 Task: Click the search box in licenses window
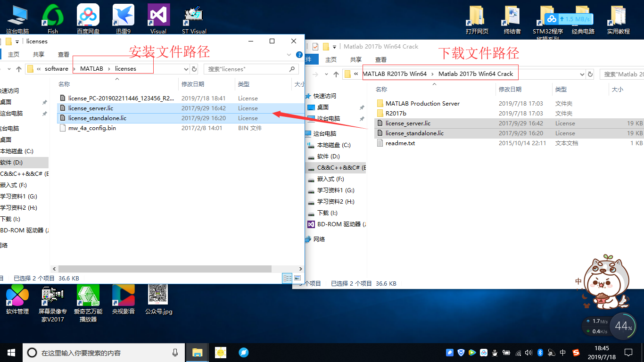point(251,69)
